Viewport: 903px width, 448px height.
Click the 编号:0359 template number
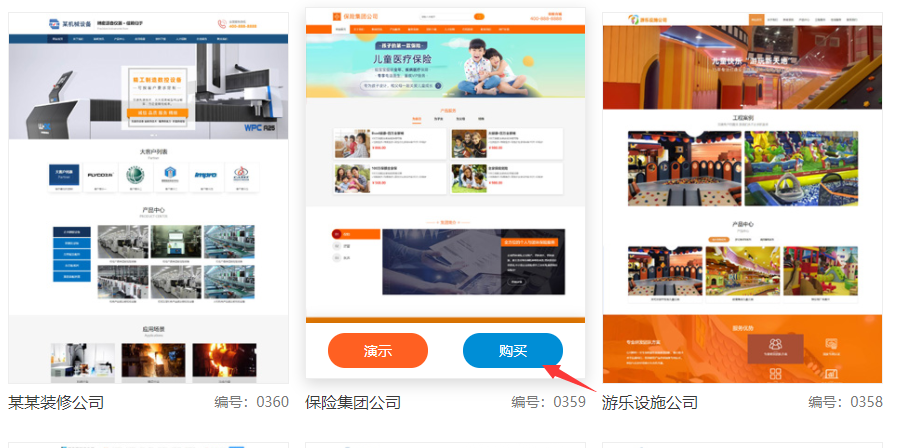click(x=548, y=403)
